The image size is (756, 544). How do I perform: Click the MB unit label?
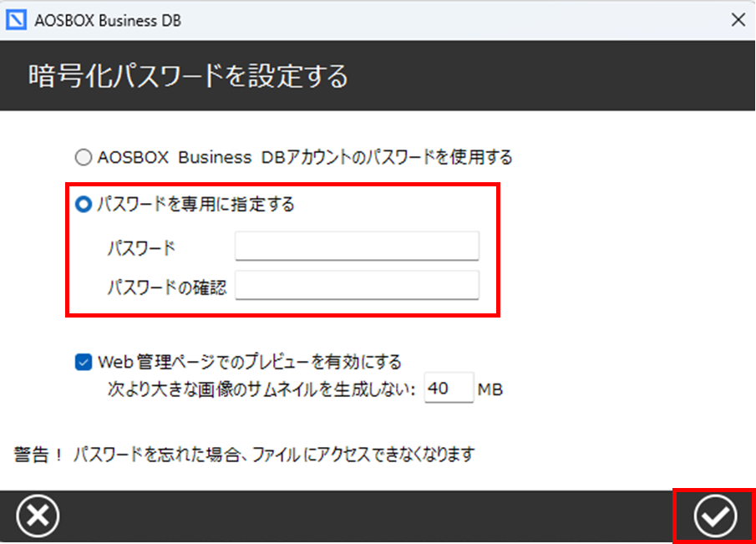490,389
